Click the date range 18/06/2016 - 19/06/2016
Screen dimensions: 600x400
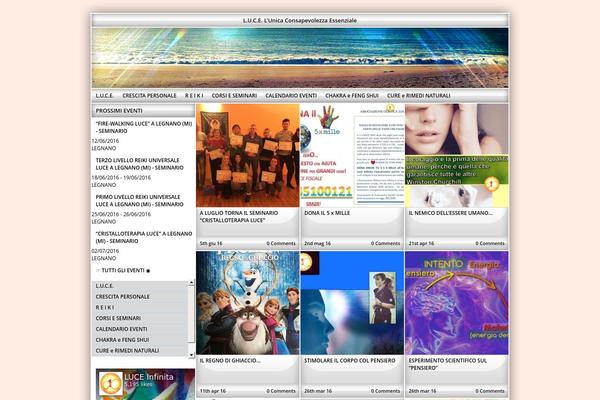[x=121, y=178]
